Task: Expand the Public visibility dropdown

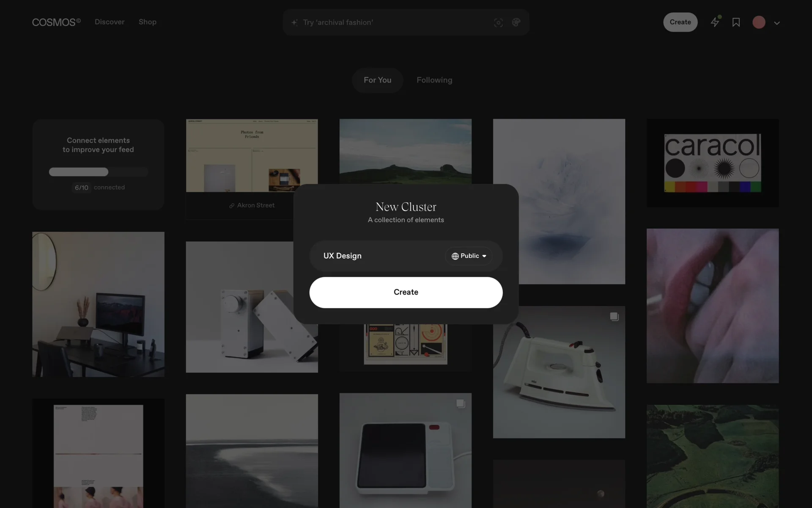Action: tap(469, 256)
